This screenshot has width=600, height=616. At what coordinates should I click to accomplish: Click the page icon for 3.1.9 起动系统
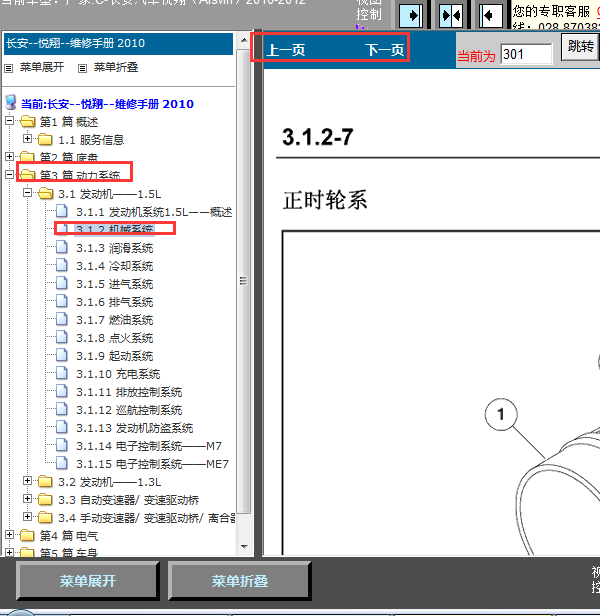point(62,355)
